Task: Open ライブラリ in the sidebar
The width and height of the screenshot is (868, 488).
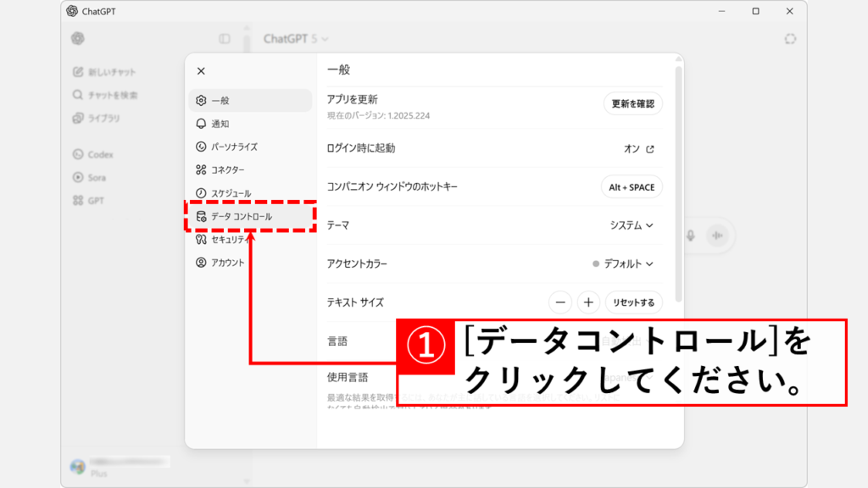Action: point(97,119)
